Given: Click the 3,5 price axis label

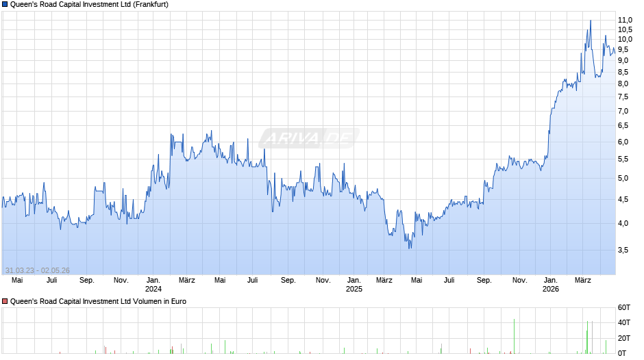Looking at the screenshot, I should pyautogui.click(x=623, y=250).
